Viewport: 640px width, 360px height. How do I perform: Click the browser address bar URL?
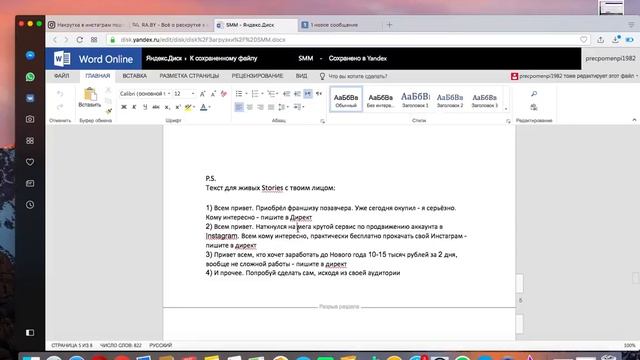203,40
